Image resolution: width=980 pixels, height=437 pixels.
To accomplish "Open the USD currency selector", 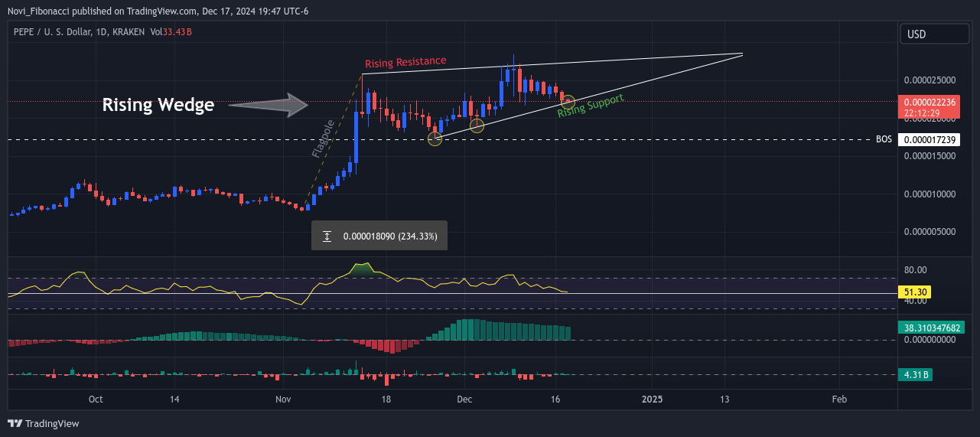I will (936, 34).
